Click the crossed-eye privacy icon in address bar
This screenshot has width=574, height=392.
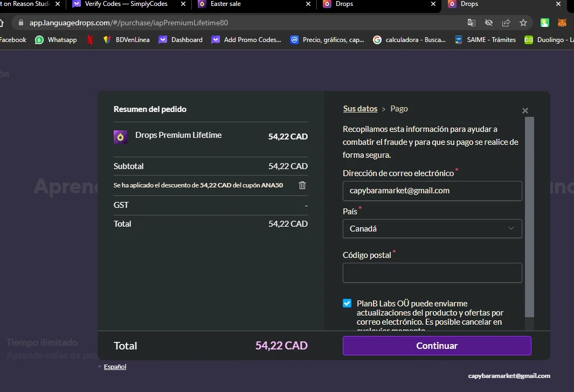click(489, 23)
